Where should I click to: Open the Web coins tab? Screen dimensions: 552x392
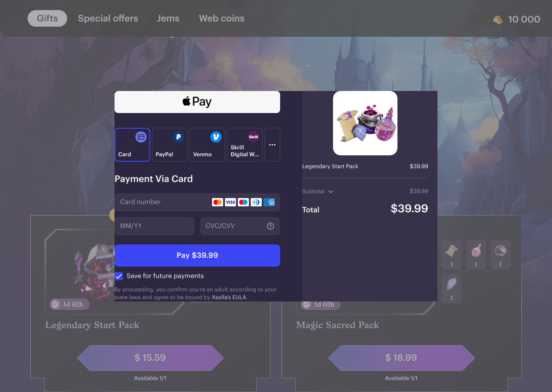point(222,18)
